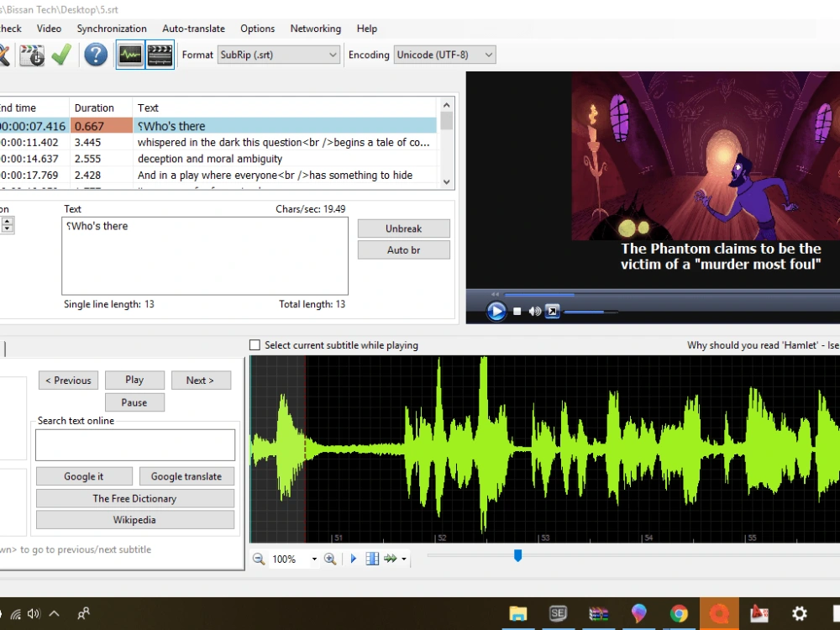The image size is (840, 630).
Task: Zoom out the waveform with minus magnifier
Action: click(259, 559)
